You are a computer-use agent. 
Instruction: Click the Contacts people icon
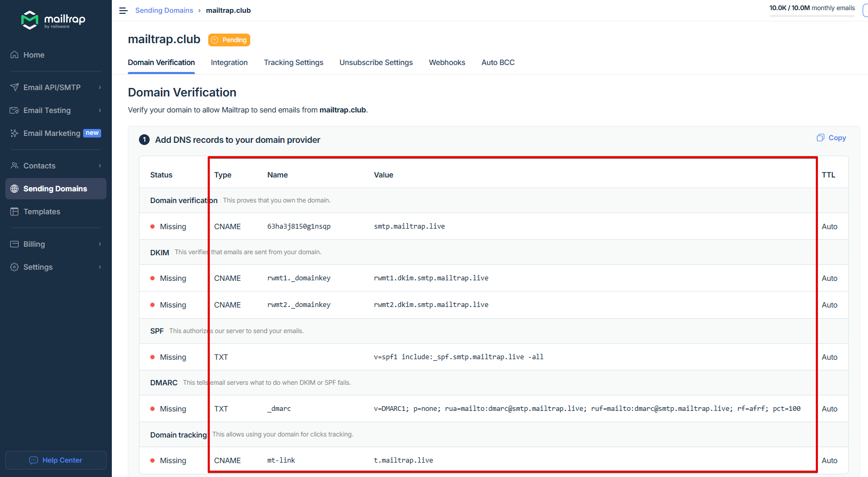[14, 166]
